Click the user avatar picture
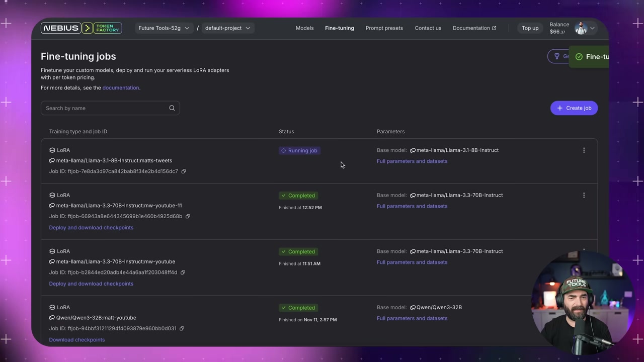 581,28
